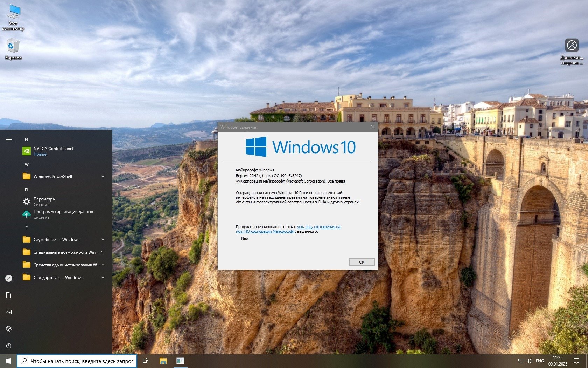The height and width of the screenshot is (368, 588).
Task: Click the licensee name New
Action: click(x=245, y=238)
